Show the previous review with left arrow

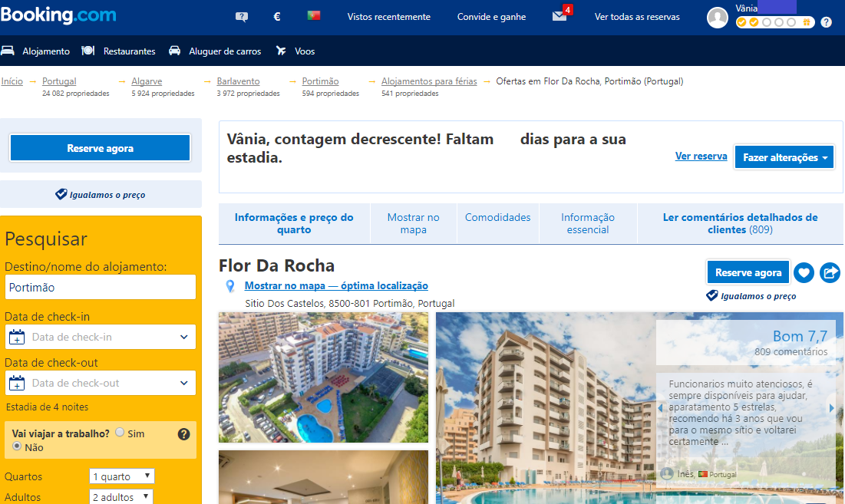click(660, 408)
